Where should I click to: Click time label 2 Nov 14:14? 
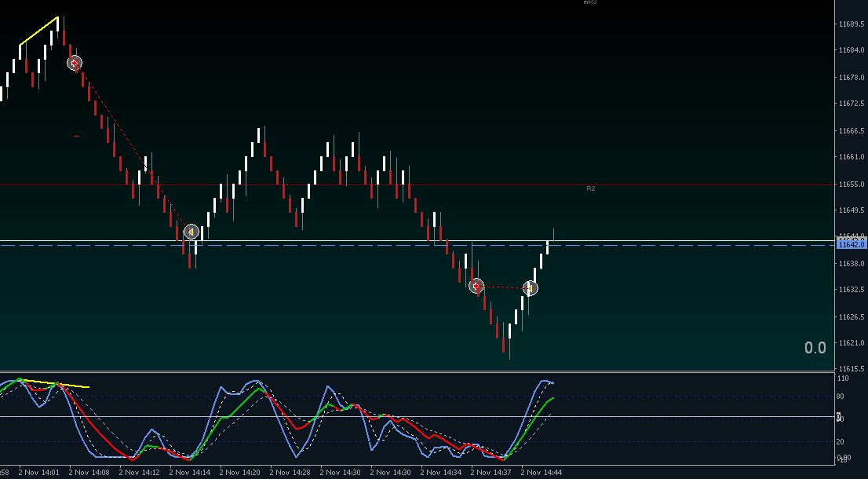[190, 473]
